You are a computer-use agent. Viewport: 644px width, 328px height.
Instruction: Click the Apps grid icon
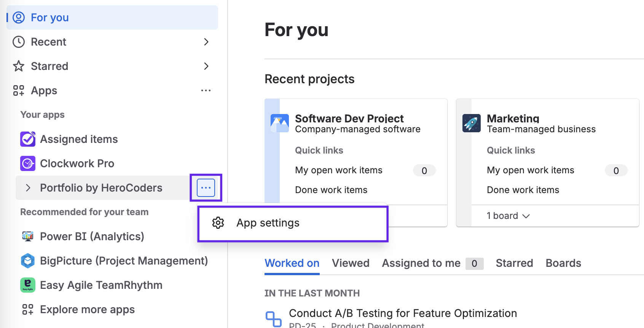click(x=19, y=90)
